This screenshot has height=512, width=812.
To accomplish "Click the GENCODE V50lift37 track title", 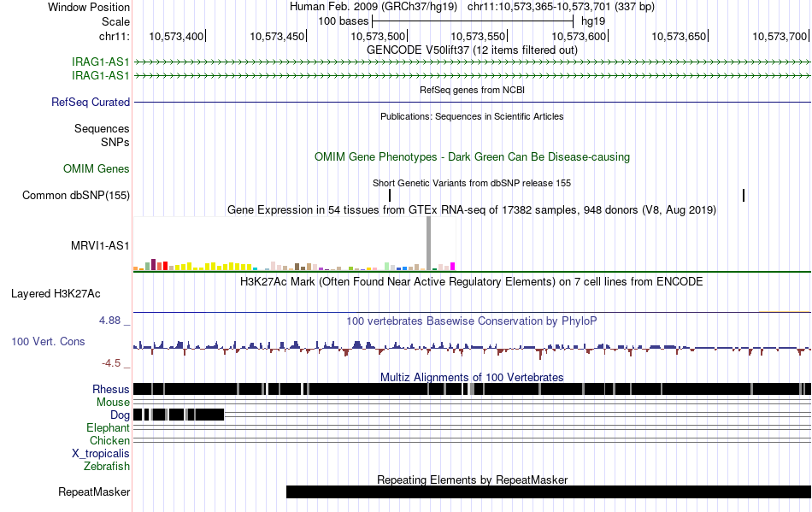I will click(x=472, y=50).
